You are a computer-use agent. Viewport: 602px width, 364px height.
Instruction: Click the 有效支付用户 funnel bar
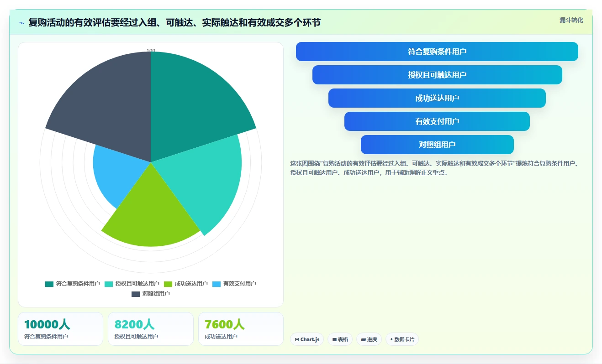point(437,121)
